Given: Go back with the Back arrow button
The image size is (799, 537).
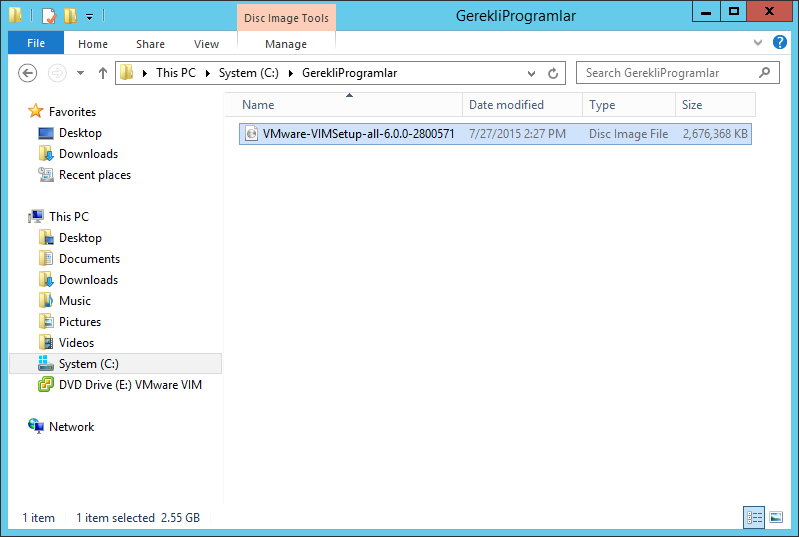Looking at the screenshot, I should coord(28,73).
